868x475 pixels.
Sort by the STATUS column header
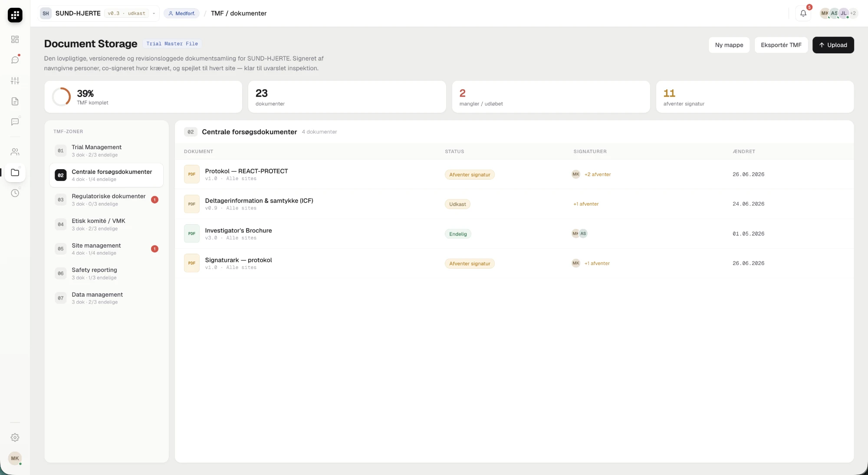tap(454, 151)
